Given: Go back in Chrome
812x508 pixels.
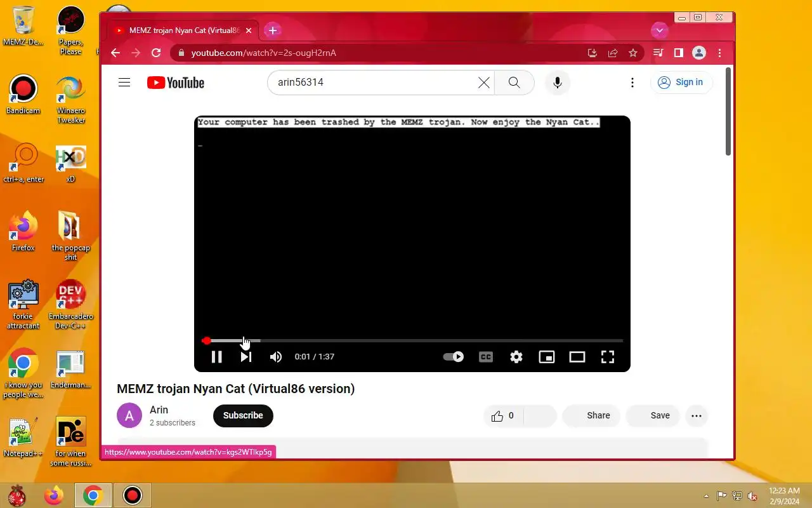Looking at the screenshot, I should click(x=115, y=53).
